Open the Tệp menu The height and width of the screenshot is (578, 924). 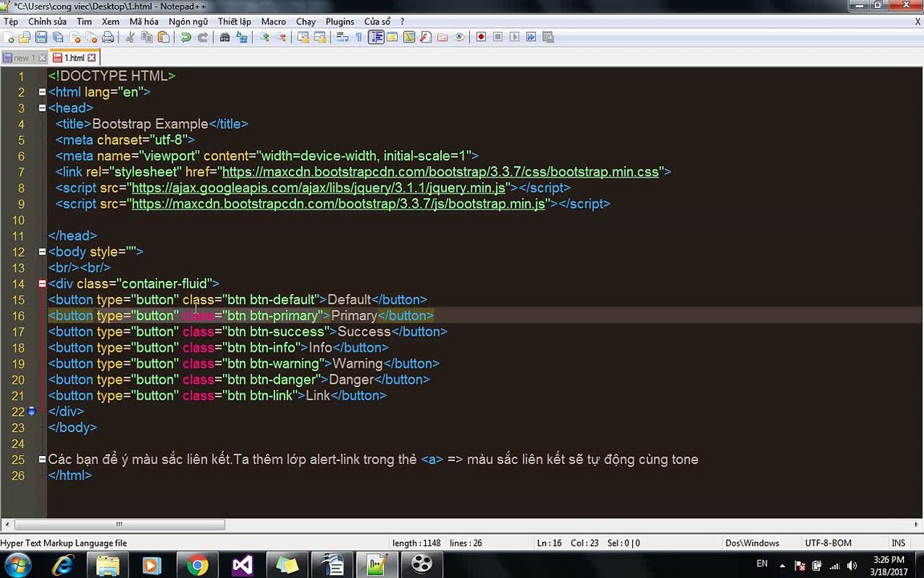click(10, 21)
